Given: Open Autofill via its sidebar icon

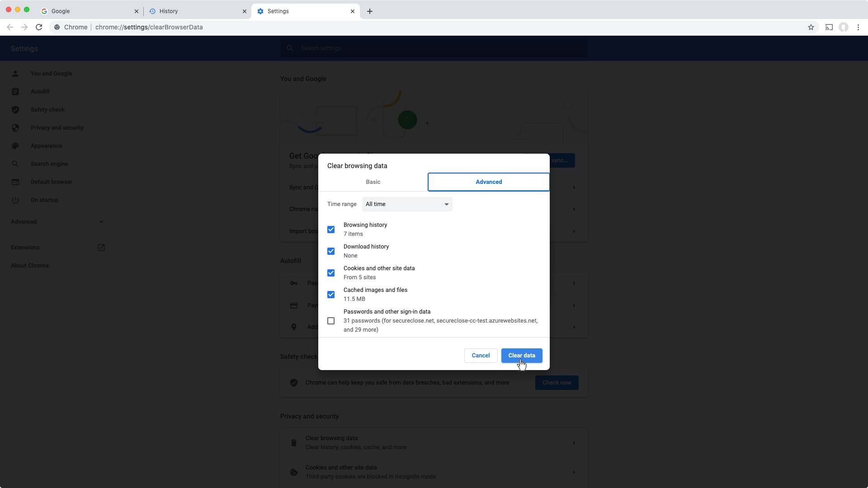Looking at the screenshot, I should point(15,91).
